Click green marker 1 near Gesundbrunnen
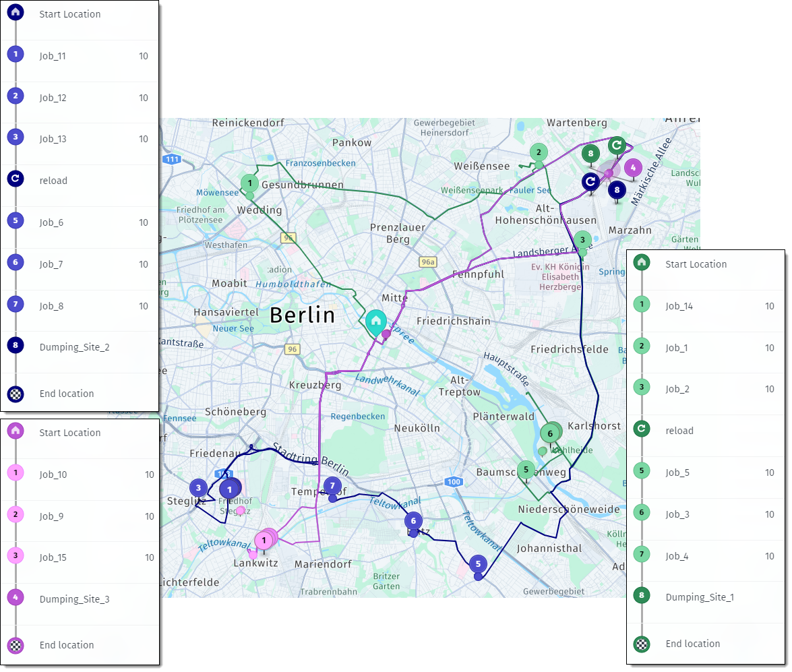Image resolution: width=792 pixels, height=672 pixels. (249, 183)
